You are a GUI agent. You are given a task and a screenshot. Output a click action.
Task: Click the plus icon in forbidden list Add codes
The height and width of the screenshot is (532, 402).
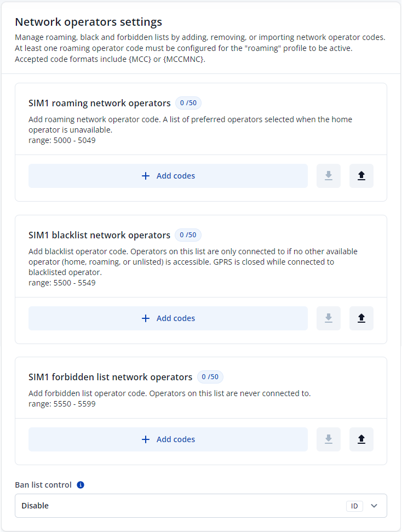146,439
